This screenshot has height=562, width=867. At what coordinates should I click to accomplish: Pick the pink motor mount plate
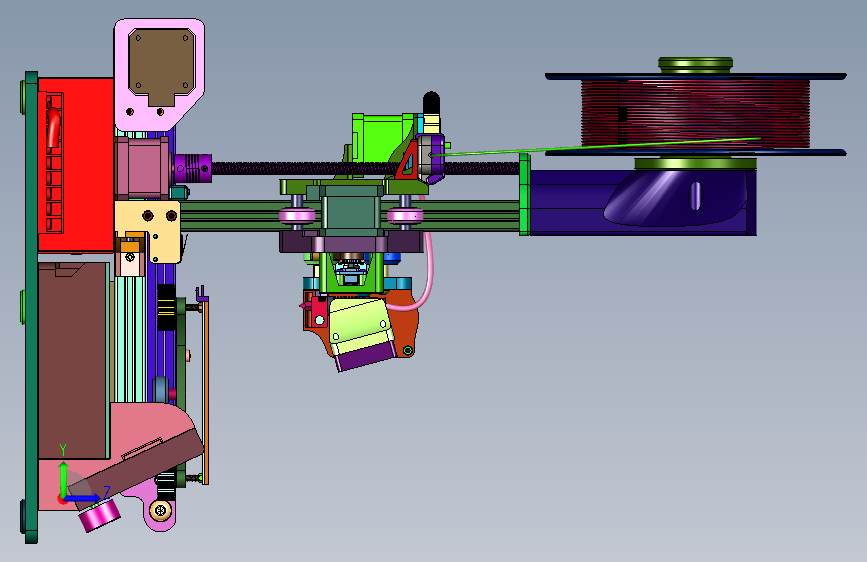click(x=159, y=74)
